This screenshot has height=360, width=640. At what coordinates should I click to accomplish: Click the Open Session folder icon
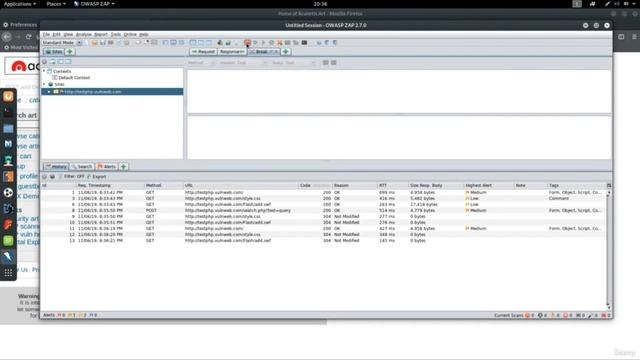pyautogui.click(x=95, y=42)
